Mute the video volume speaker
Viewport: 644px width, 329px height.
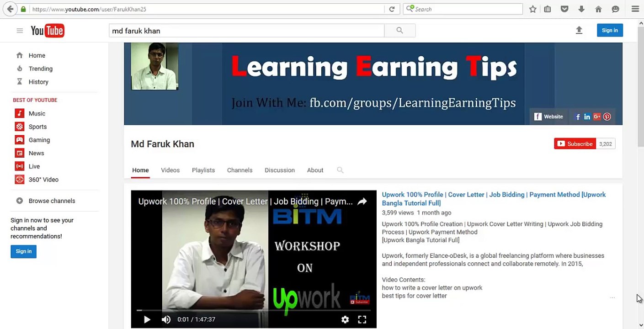[x=166, y=319]
